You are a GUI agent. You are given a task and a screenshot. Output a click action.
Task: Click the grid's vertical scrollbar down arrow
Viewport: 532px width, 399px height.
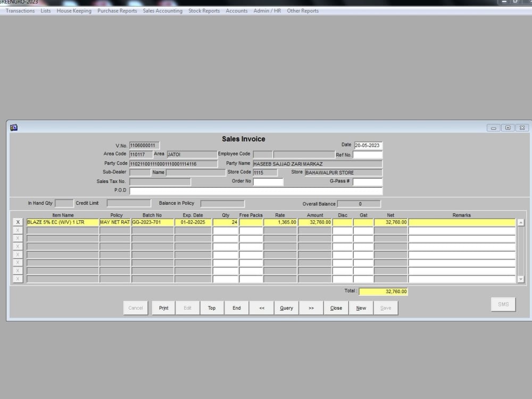tap(521, 279)
